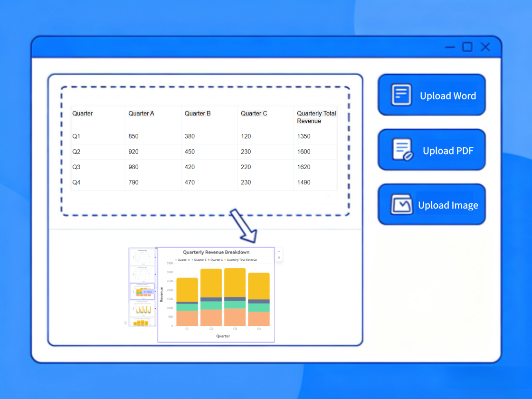Click the Upload Word button label
The width and height of the screenshot is (532, 399).
click(x=447, y=96)
